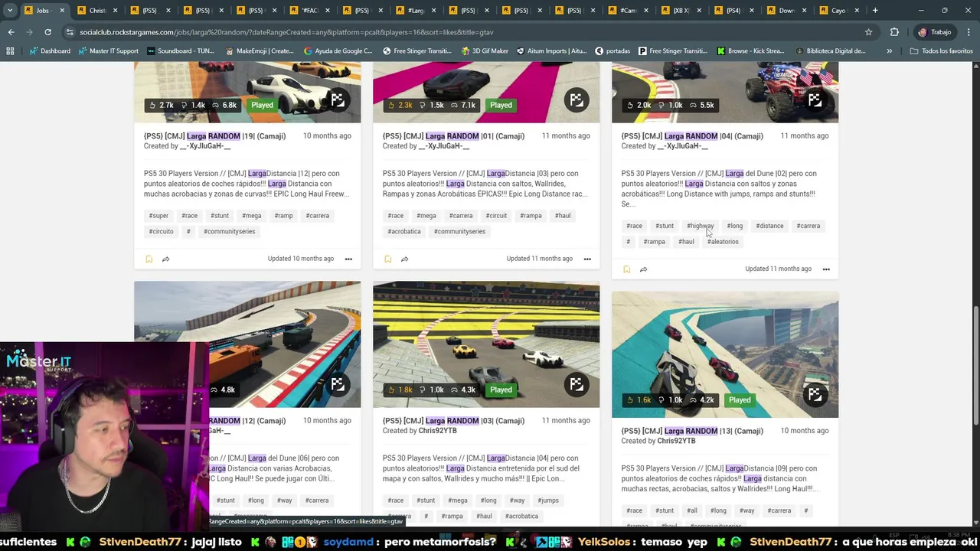This screenshot has width=980, height=551.
Task: Toggle bookmark on Larga RANDOM |19| card
Action: pyautogui.click(x=149, y=259)
